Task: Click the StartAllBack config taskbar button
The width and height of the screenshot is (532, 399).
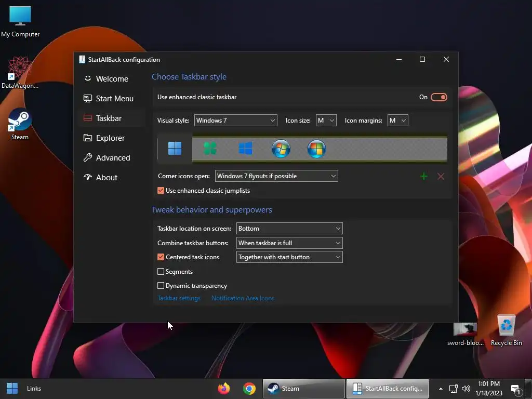Action: (388, 389)
